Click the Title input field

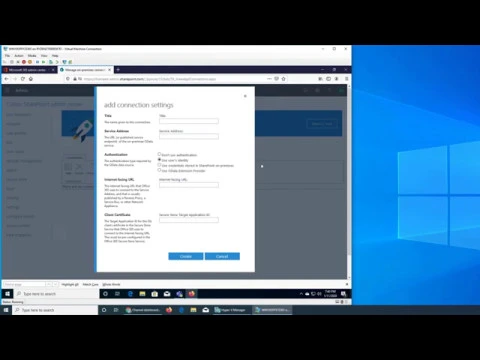189,121
